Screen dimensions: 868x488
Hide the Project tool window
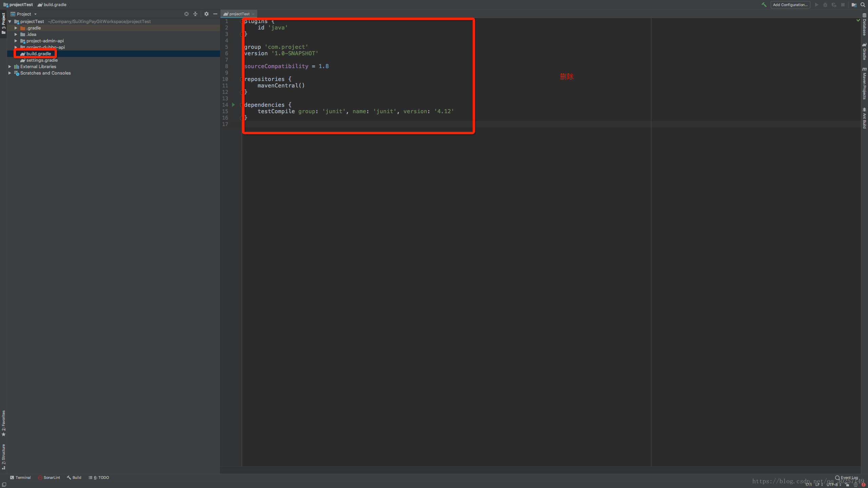click(215, 14)
